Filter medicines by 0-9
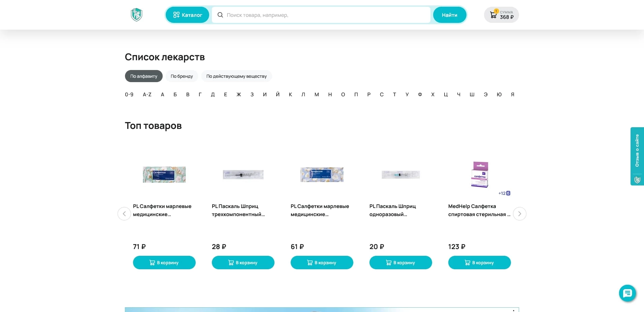 [x=129, y=95]
